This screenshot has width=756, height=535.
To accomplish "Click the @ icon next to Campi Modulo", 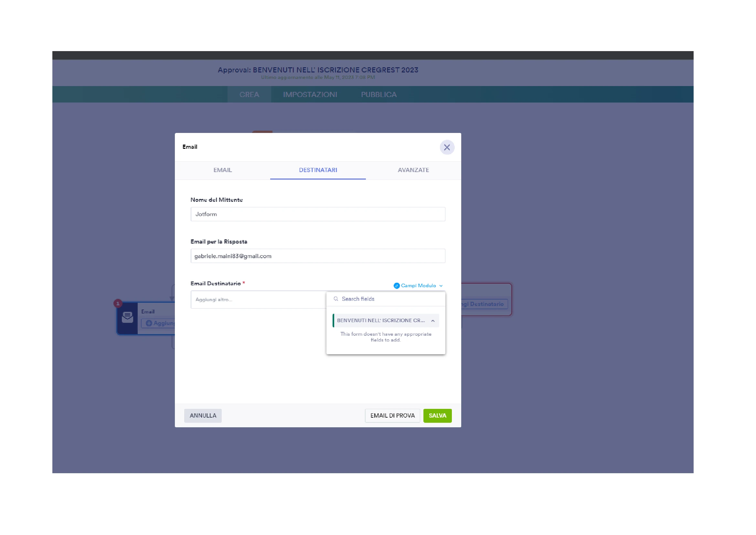I will (397, 286).
